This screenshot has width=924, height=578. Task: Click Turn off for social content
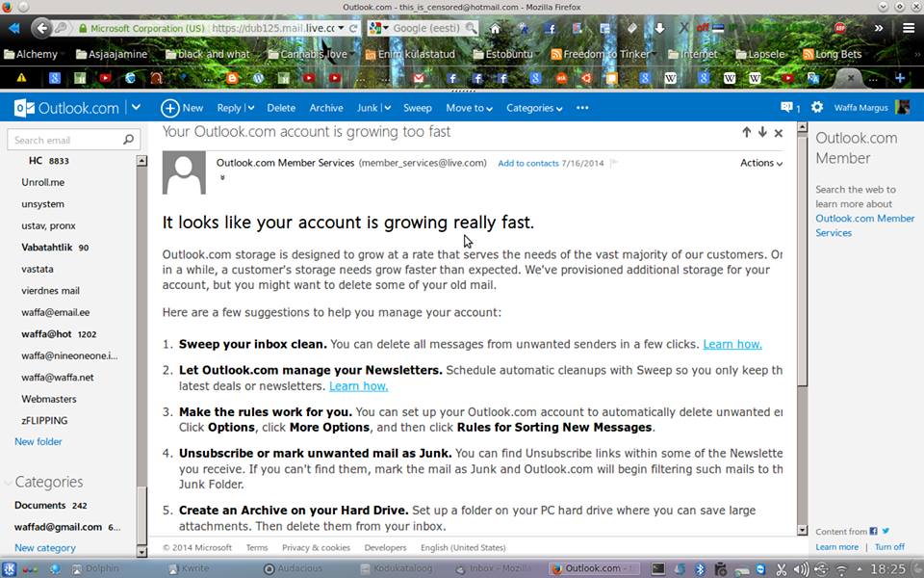[x=889, y=547]
